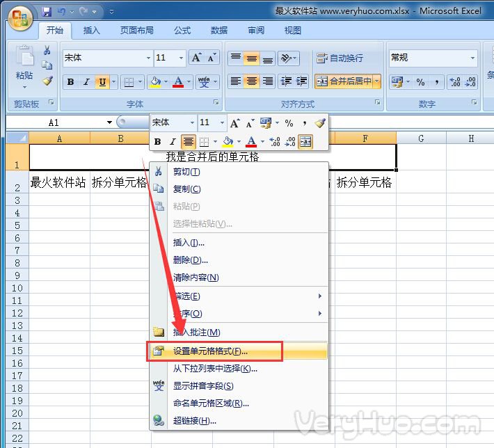The image size is (494, 448).
Task: Increase decimal places in ribbon
Action: click(455, 82)
